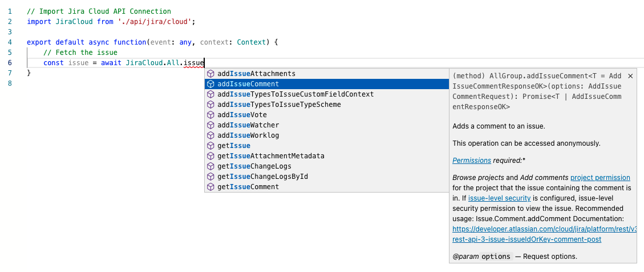This screenshot has height=272, width=644.
Task: Pick getIssueChangeLogsById suggestion
Action: (326, 177)
